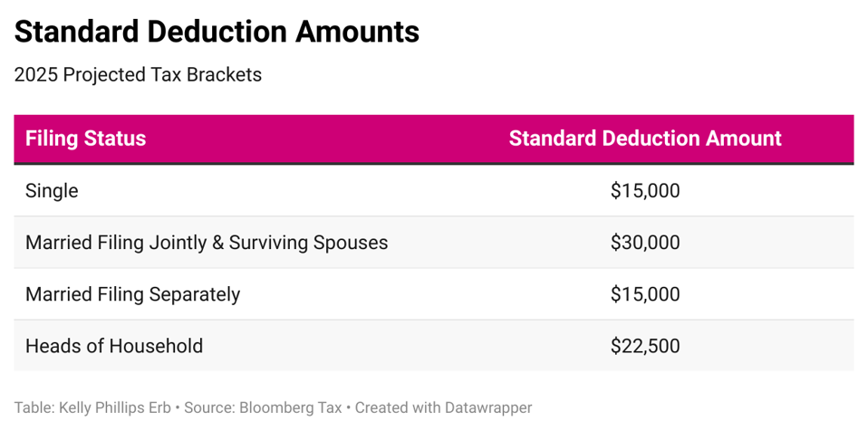
Task: Select the Filing Status column header
Action: [x=85, y=139]
